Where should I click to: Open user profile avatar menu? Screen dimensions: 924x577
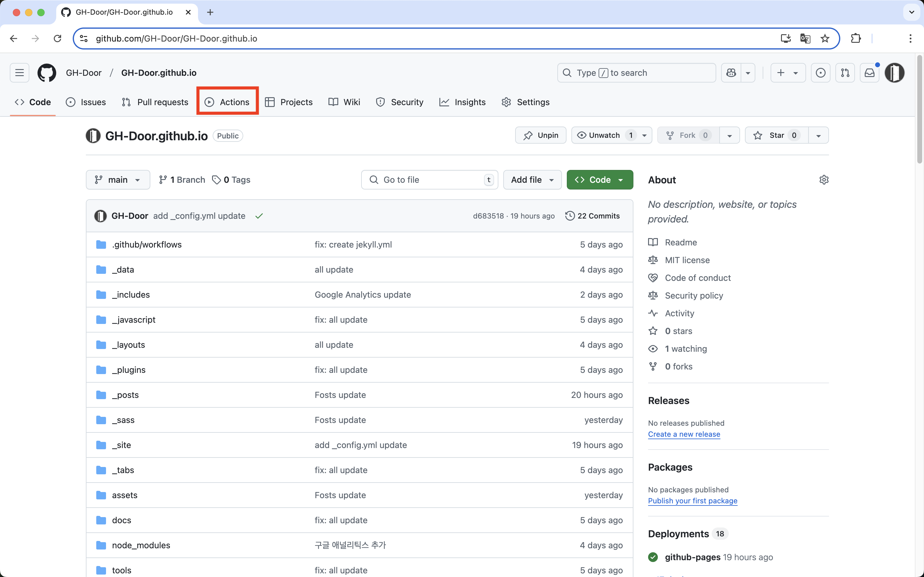[x=894, y=72]
